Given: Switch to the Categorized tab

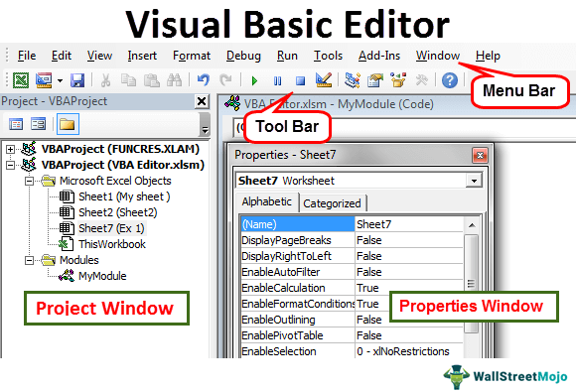Looking at the screenshot, I should [x=332, y=203].
